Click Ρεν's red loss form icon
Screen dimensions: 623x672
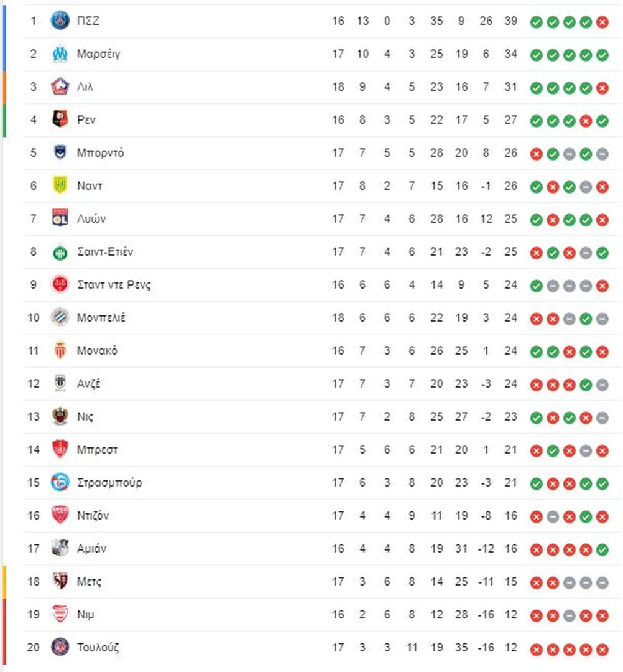(585, 121)
